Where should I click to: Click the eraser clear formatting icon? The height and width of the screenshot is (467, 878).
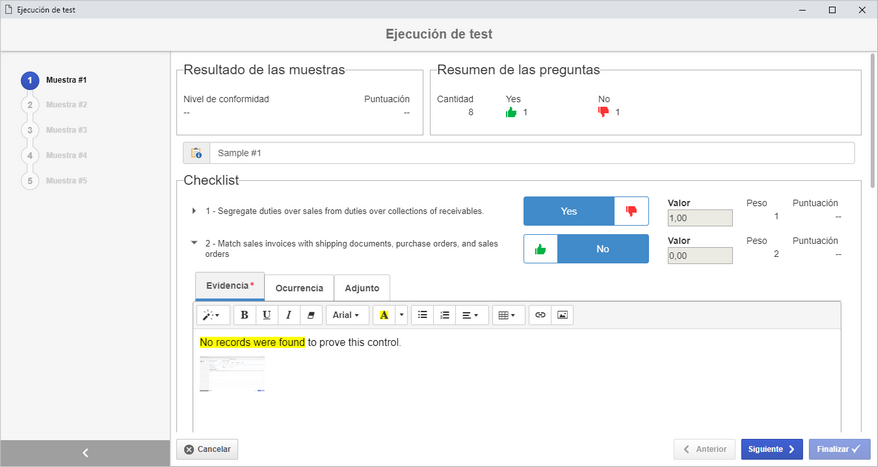pyautogui.click(x=311, y=315)
